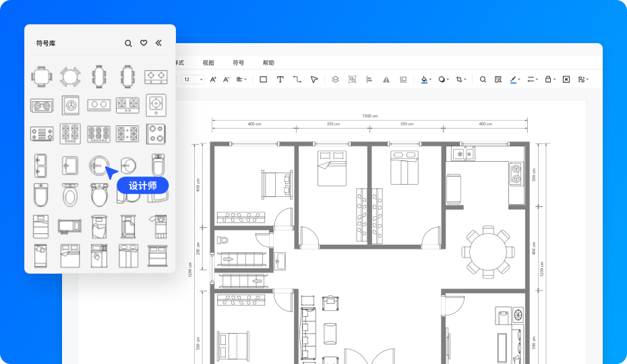
Task: Choose the washing machine symbol
Action: point(70,105)
